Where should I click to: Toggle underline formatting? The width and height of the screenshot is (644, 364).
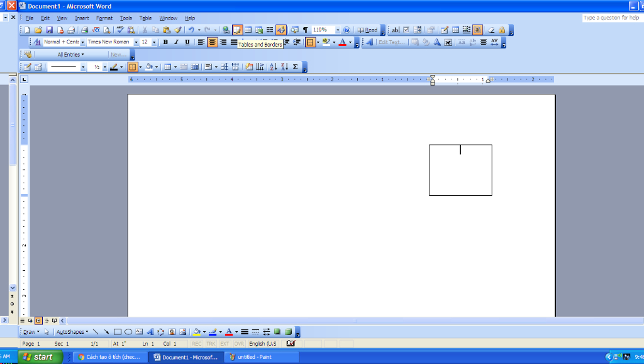click(x=186, y=42)
